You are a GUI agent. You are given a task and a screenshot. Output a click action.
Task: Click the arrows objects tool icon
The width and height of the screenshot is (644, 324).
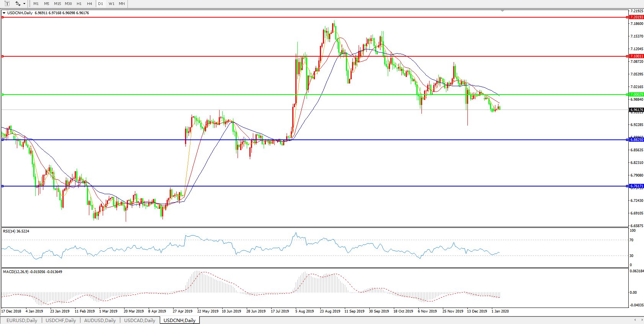(x=18, y=3)
